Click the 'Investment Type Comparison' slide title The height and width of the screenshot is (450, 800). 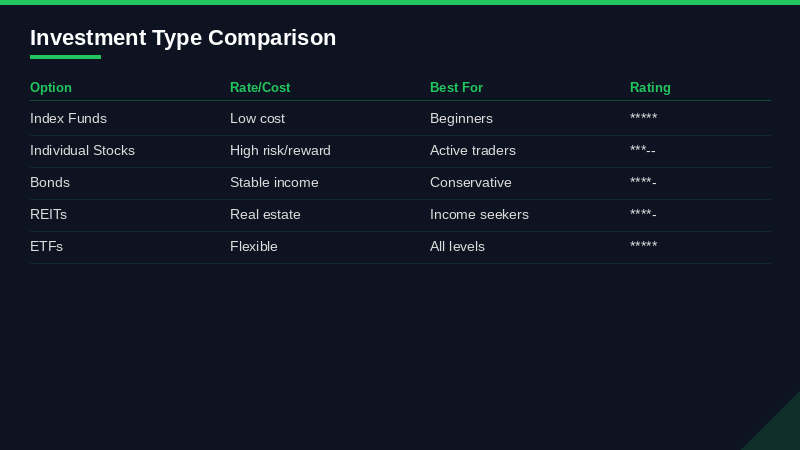coord(183,38)
